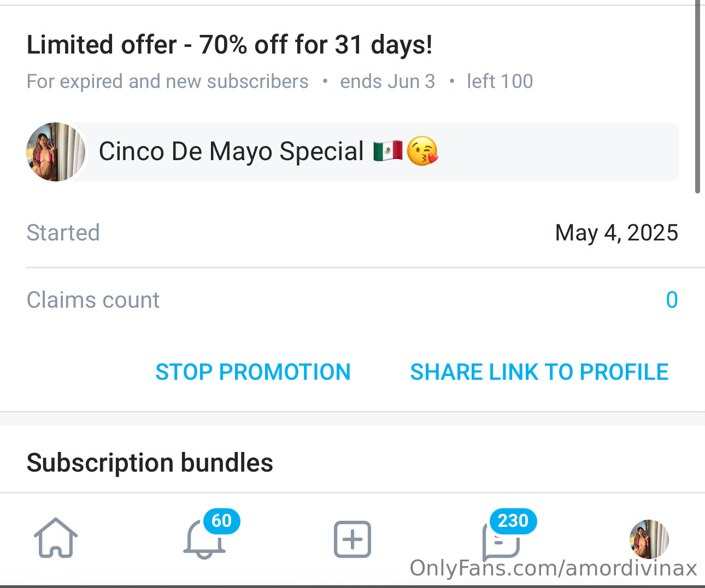Open the notifications bell icon

(204, 540)
